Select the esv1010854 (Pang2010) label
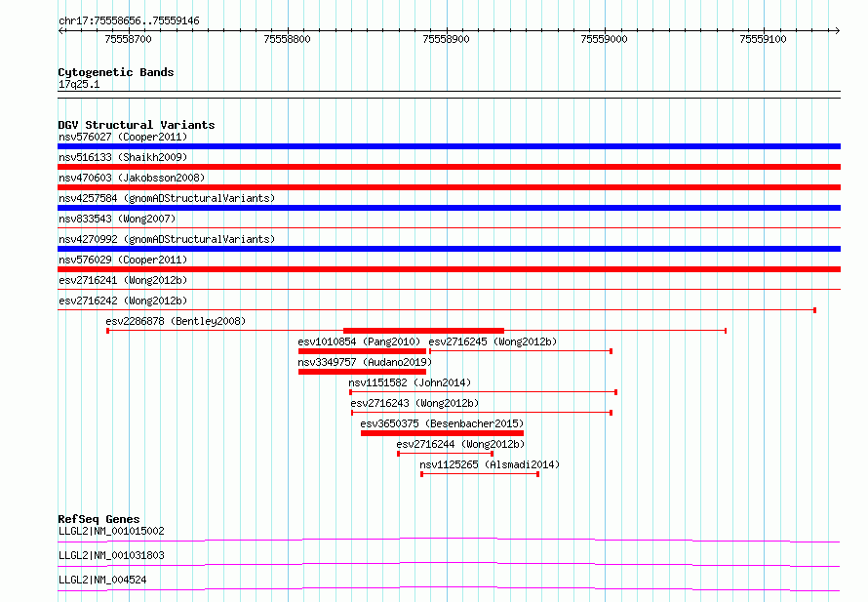Image resolution: width=868 pixels, height=602 pixels. point(359,341)
